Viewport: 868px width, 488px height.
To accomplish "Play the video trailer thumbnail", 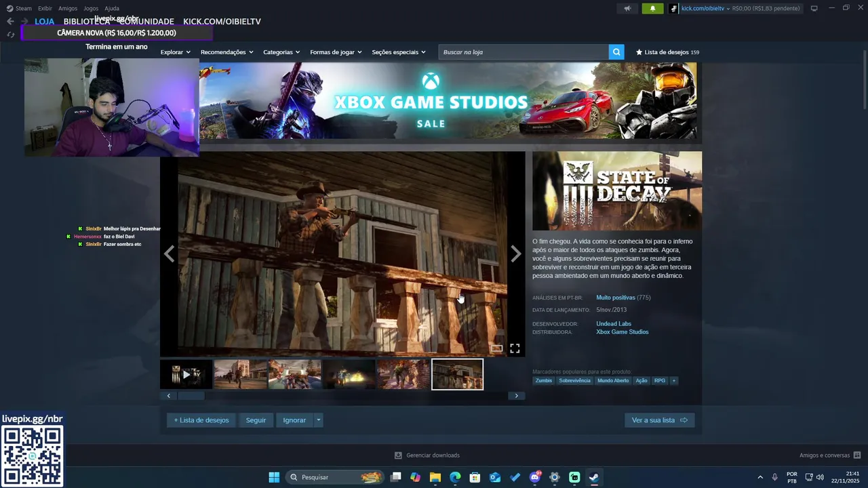I will coord(186,374).
